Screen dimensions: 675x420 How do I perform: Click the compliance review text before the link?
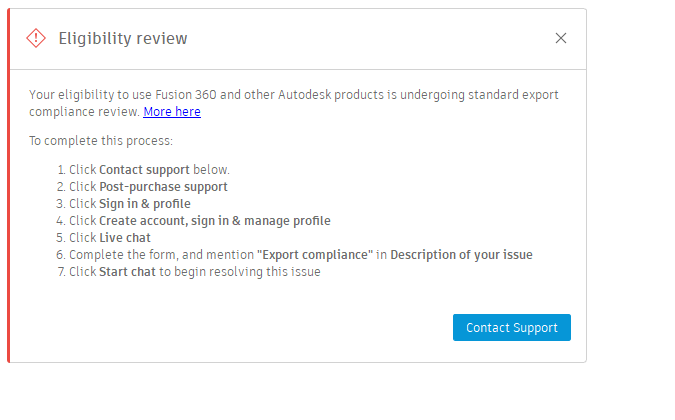[84, 112]
